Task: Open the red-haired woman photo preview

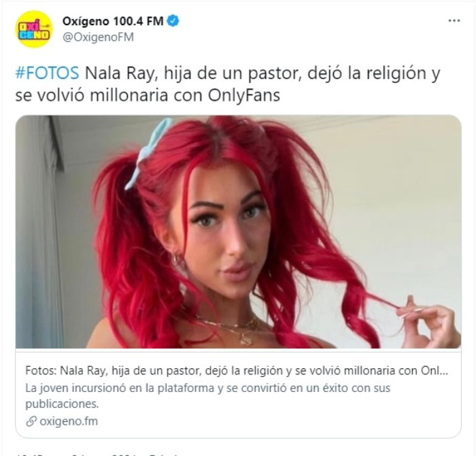Action: pyautogui.click(x=238, y=232)
